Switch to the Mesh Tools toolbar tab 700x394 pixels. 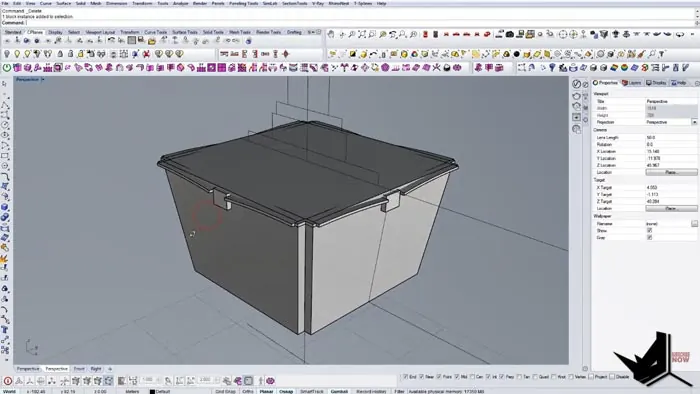pos(240,32)
